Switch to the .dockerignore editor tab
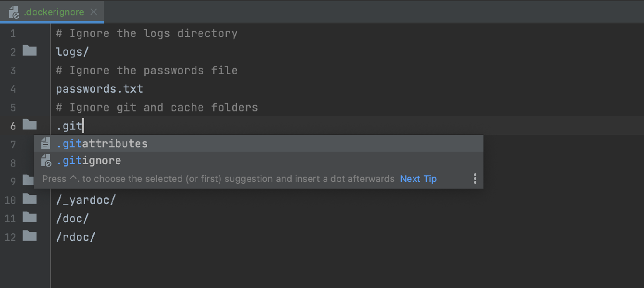This screenshot has height=288, width=644. pyautogui.click(x=54, y=12)
